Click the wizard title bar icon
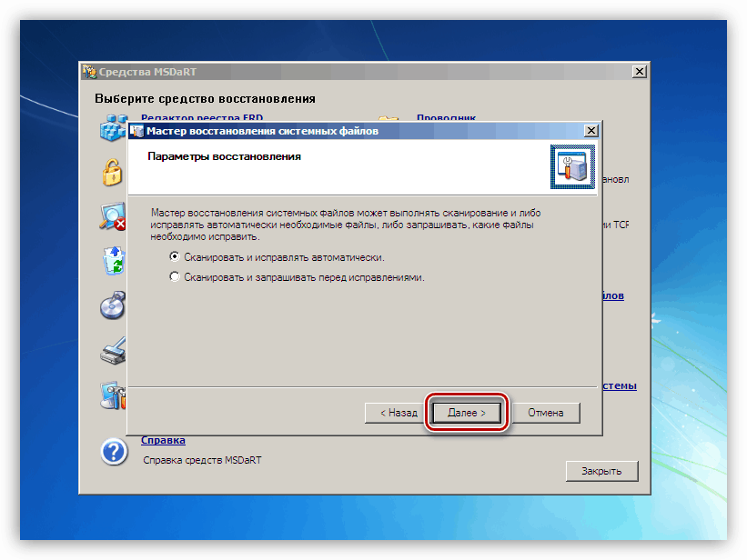This screenshot has height=560, width=747. coord(137,131)
